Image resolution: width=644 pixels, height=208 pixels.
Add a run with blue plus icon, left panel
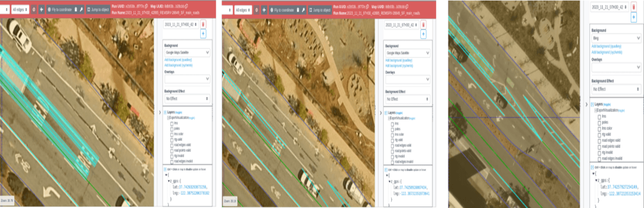[203, 33]
